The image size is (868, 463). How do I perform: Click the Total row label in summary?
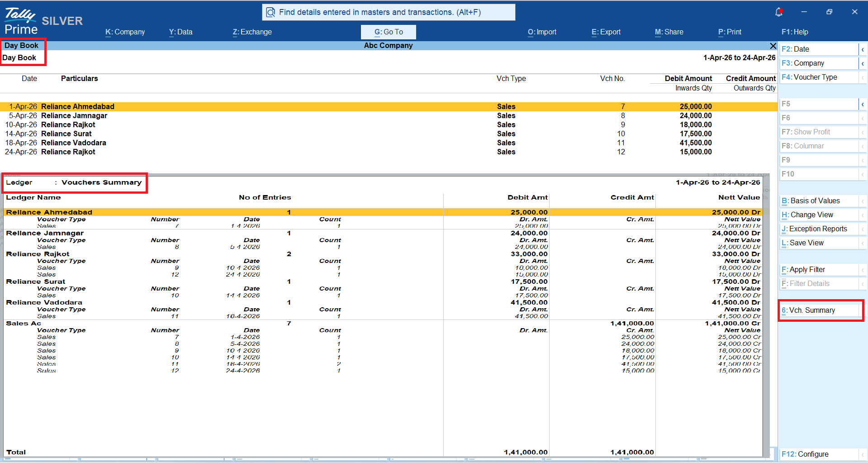point(16,452)
